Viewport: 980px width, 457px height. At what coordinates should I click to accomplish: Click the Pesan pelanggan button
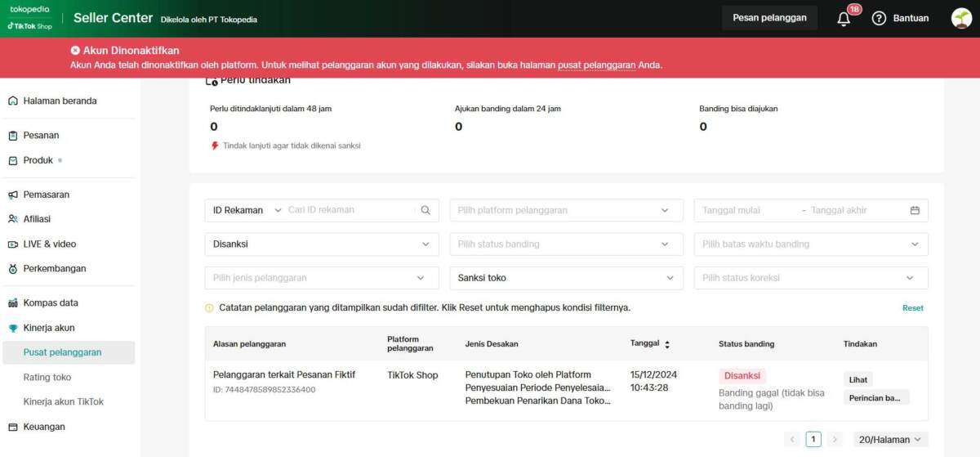pyautogui.click(x=769, y=18)
